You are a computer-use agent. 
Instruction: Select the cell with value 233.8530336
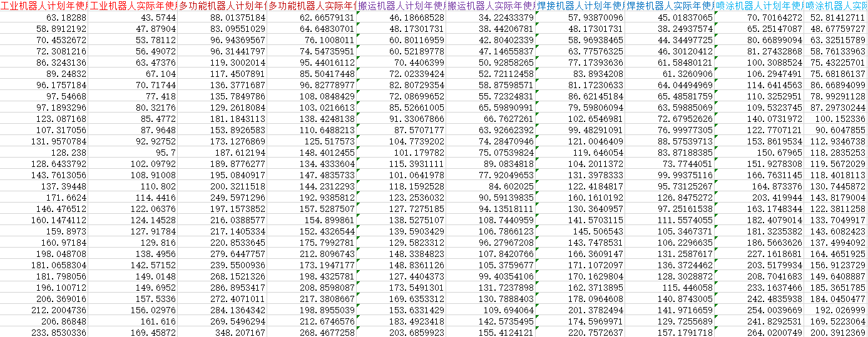coord(44,332)
